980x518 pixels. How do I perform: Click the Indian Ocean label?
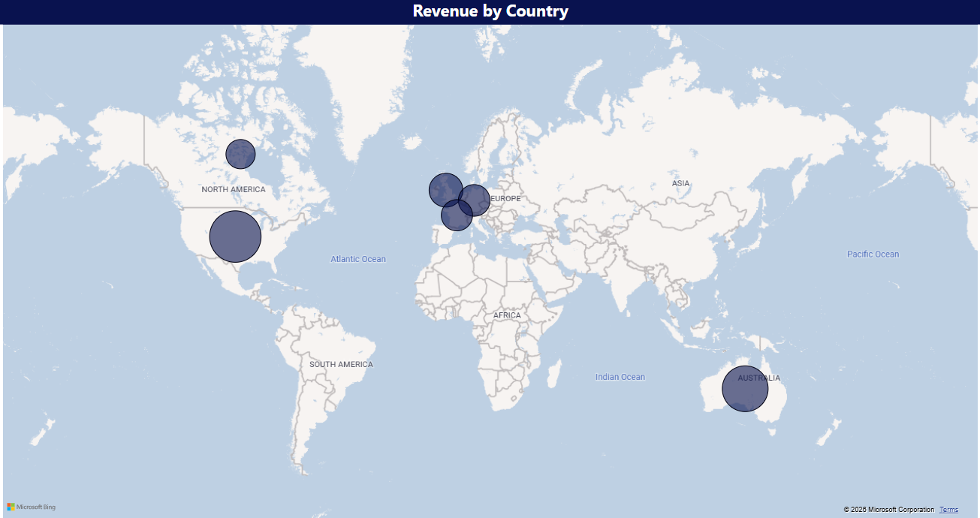coord(620,377)
